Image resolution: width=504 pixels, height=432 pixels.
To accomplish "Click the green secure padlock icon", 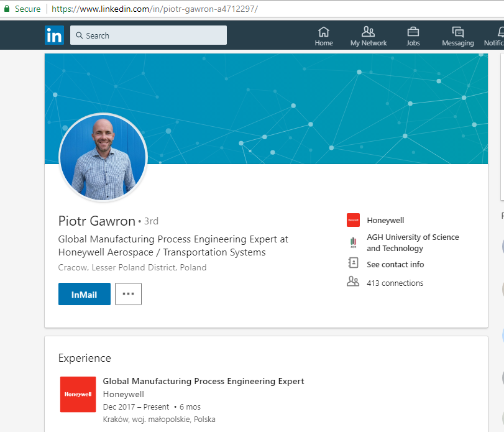I will coord(7,9).
